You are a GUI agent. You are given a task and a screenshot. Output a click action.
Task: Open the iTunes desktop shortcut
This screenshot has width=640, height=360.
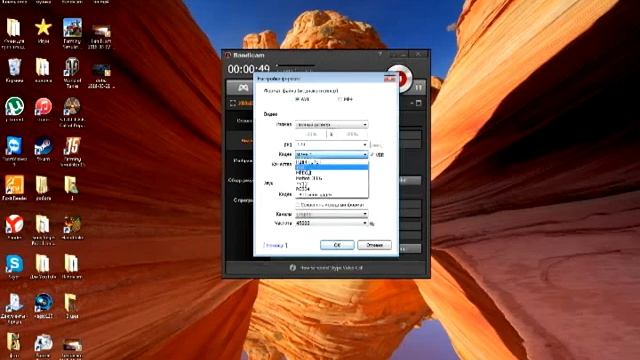click(43, 110)
